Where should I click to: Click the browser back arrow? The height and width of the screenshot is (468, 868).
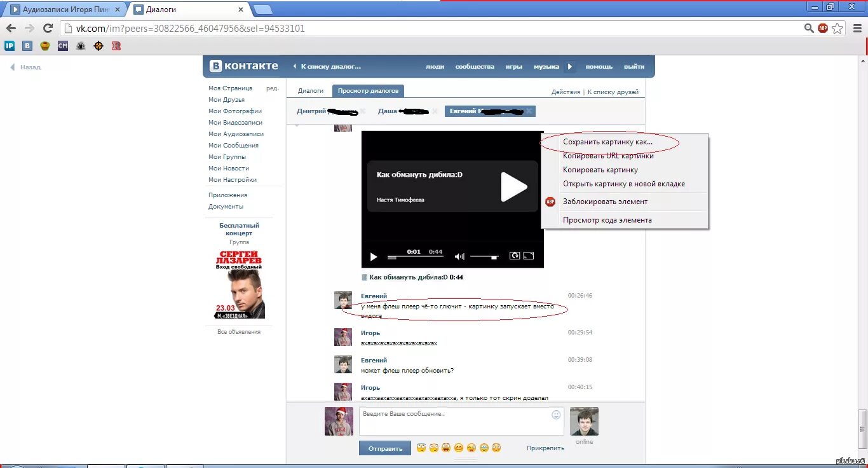[11, 29]
